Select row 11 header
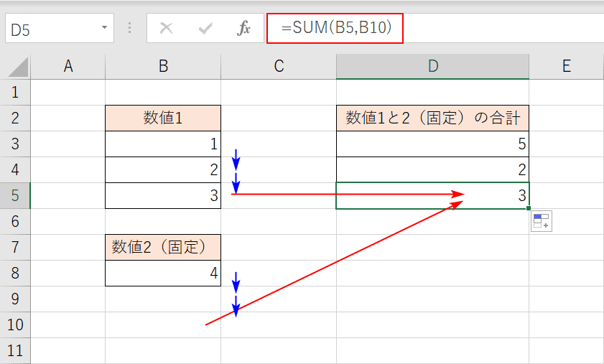 click(15, 350)
